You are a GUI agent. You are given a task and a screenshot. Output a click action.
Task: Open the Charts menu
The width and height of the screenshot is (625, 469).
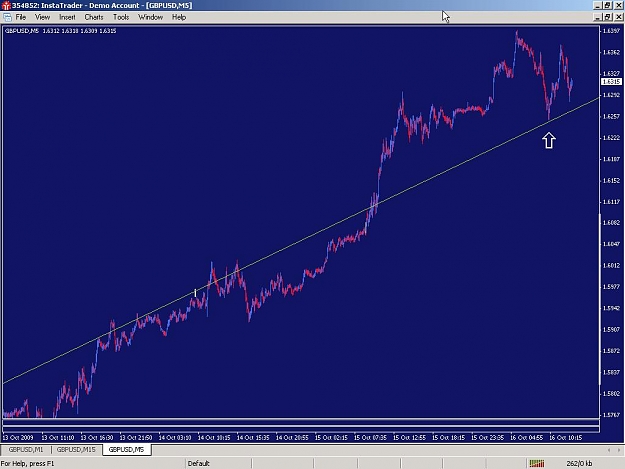(94, 17)
